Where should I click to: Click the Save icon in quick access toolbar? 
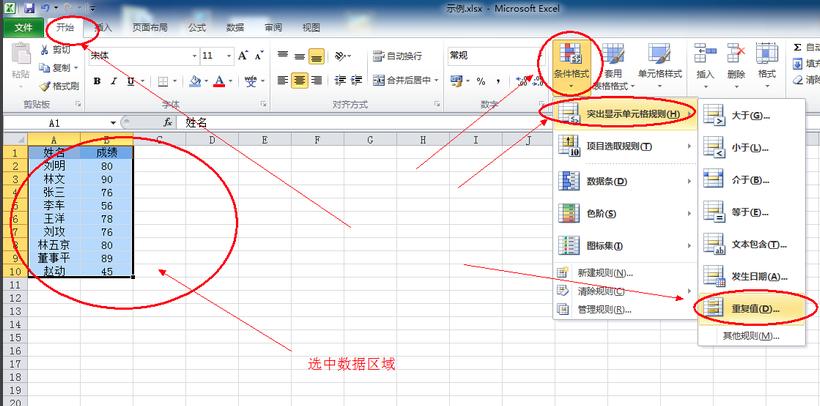click(29, 7)
